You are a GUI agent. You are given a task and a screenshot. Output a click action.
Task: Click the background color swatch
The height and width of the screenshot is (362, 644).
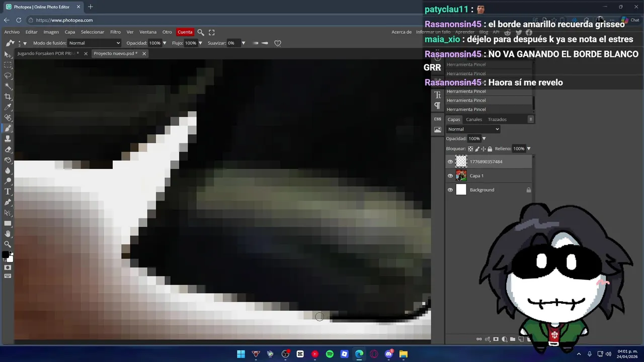coord(11,259)
